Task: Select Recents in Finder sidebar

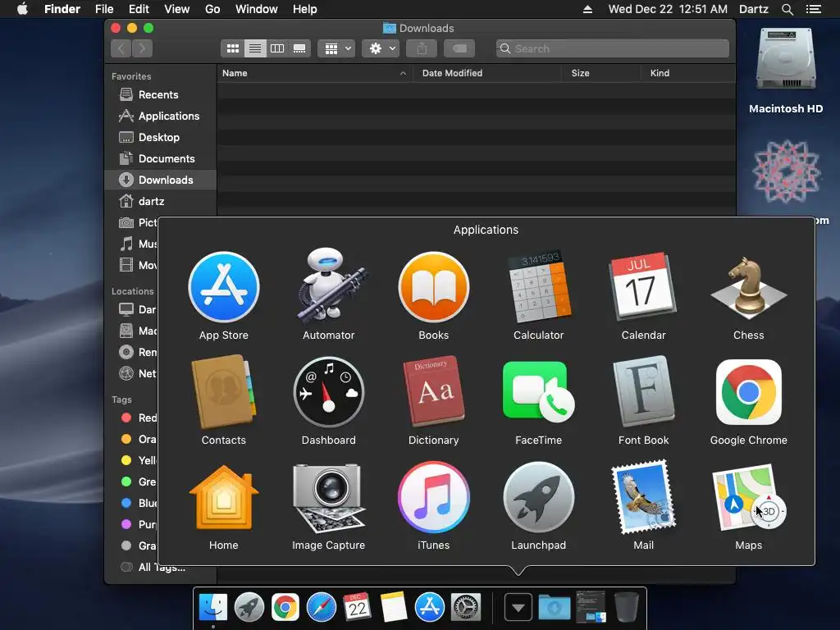Action: click(x=160, y=95)
